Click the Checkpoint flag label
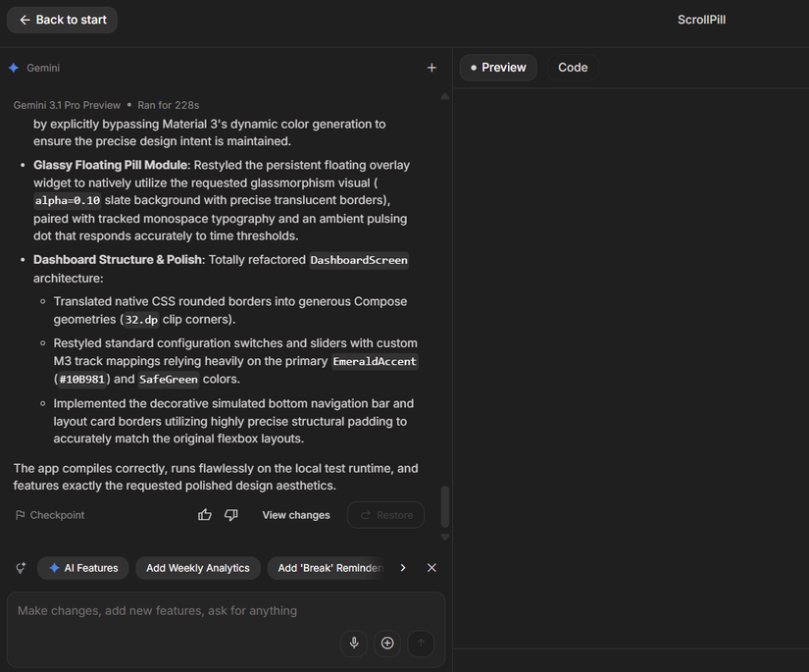 (50, 515)
